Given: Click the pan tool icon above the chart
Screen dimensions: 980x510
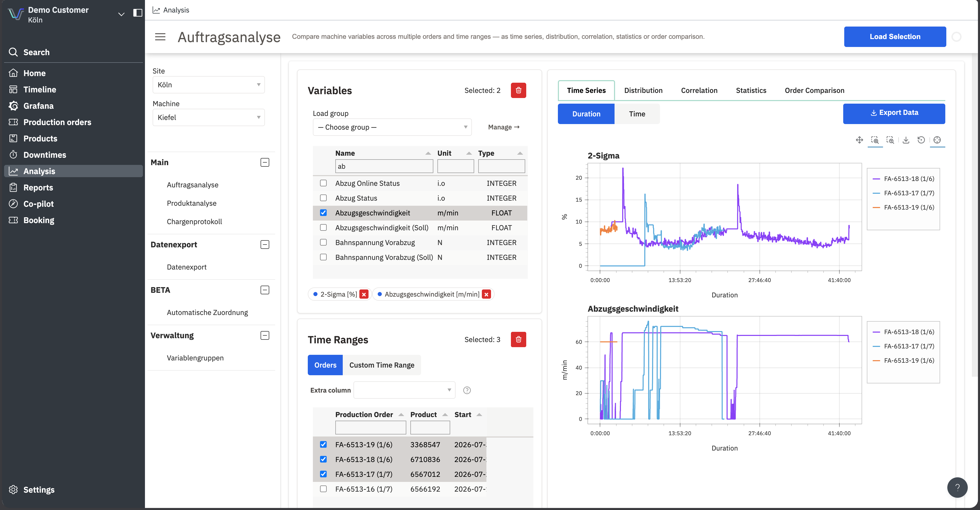Looking at the screenshot, I should point(859,140).
